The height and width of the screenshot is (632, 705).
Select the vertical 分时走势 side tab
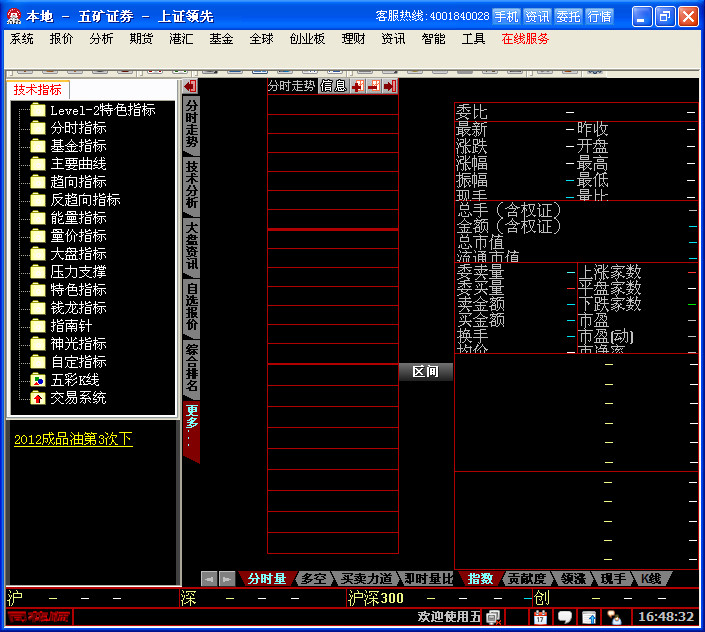pos(192,124)
